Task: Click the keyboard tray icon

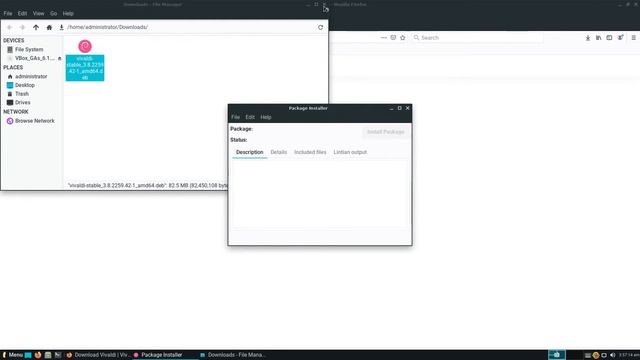Action: tap(588, 356)
